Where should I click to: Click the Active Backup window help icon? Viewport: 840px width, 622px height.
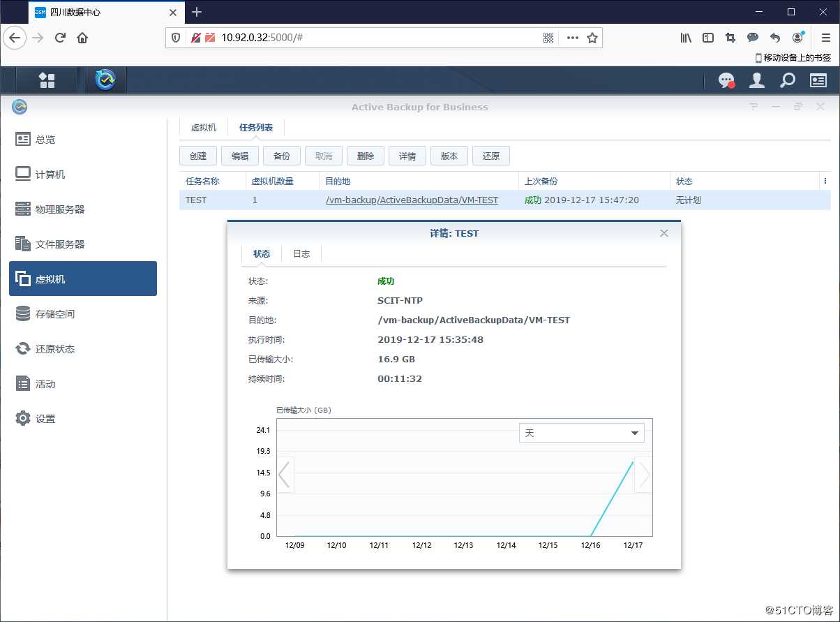tap(753, 107)
